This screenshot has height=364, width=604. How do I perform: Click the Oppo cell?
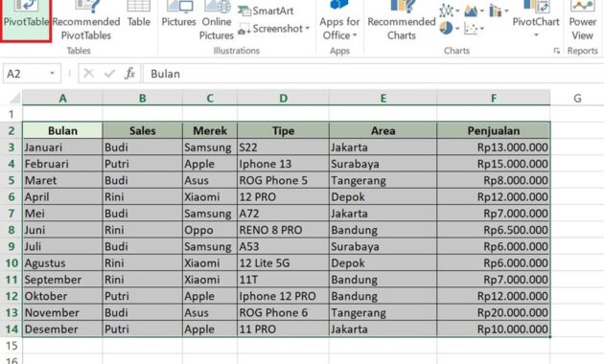(210, 230)
